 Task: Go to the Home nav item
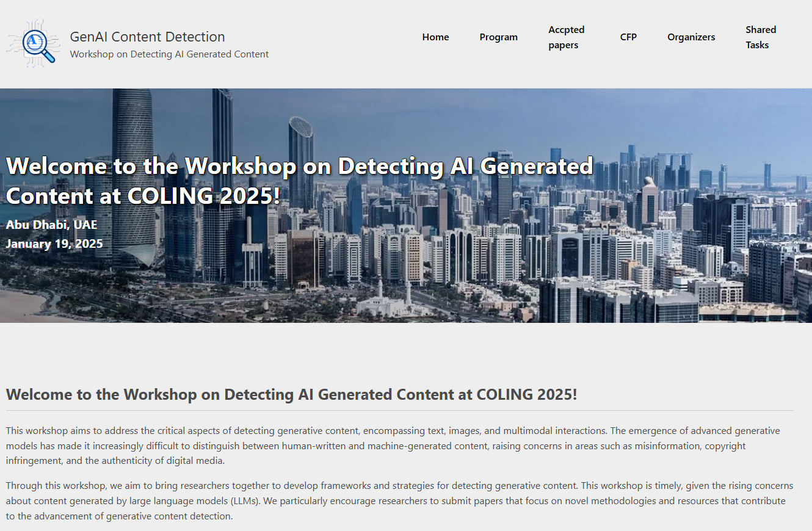[435, 37]
